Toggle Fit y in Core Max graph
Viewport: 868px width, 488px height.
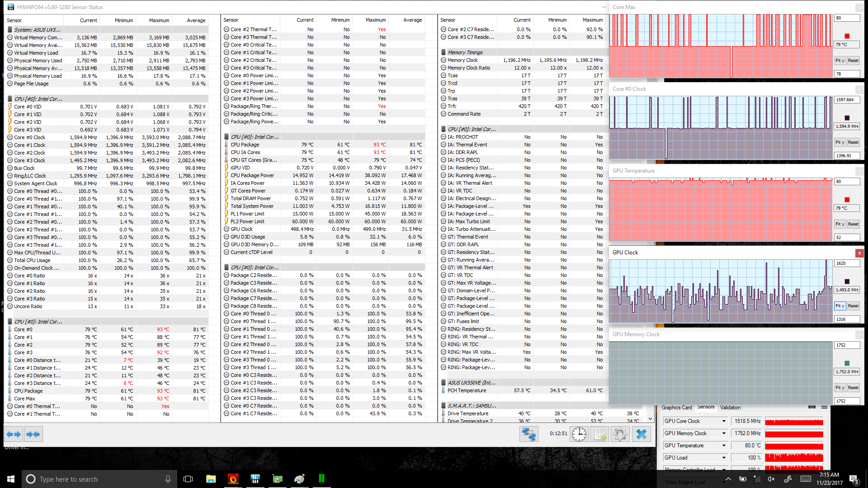pyautogui.click(x=840, y=61)
